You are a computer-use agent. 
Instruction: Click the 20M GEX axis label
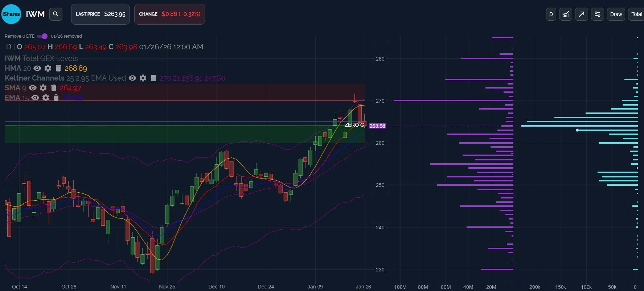pos(491,287)
